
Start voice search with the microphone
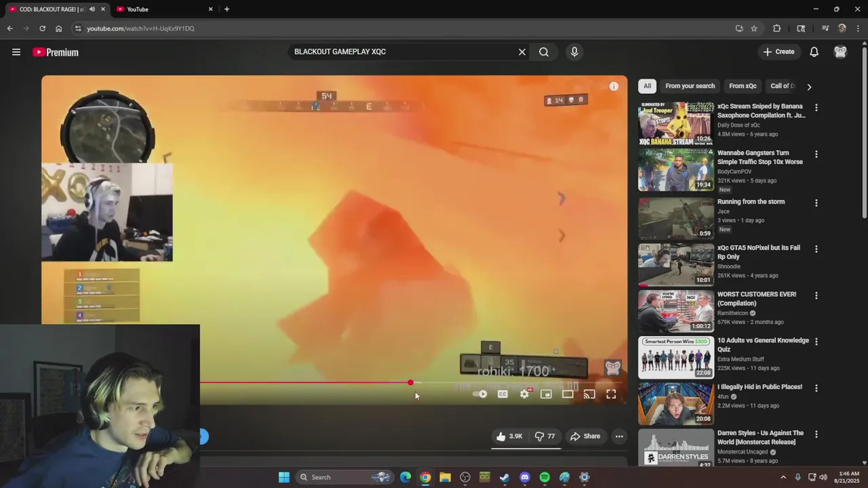click(x=574, y=52)
